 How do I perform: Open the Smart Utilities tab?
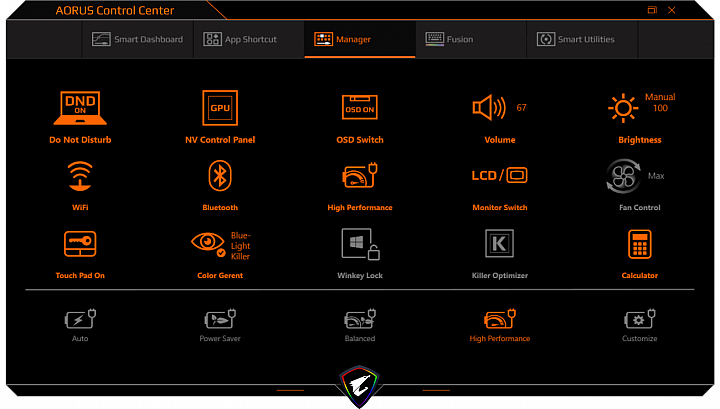pyautogui.click(x=582, y=39)
